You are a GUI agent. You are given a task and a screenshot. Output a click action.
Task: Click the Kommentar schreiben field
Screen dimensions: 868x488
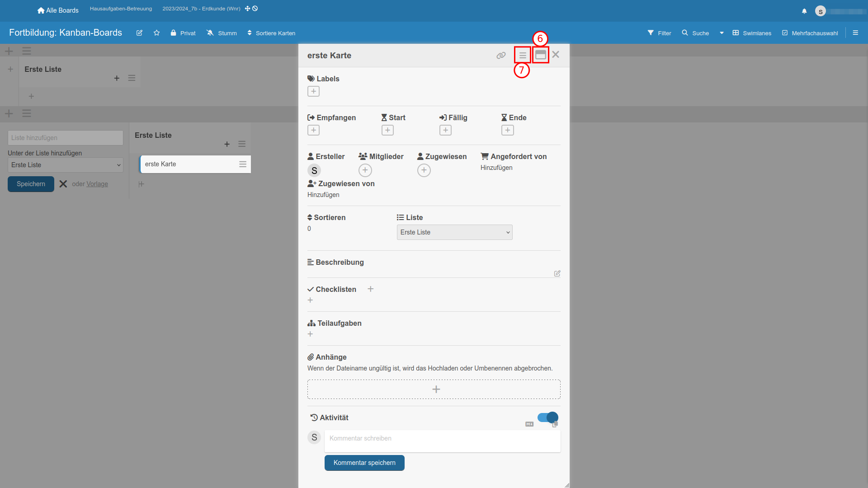point(442,441)
